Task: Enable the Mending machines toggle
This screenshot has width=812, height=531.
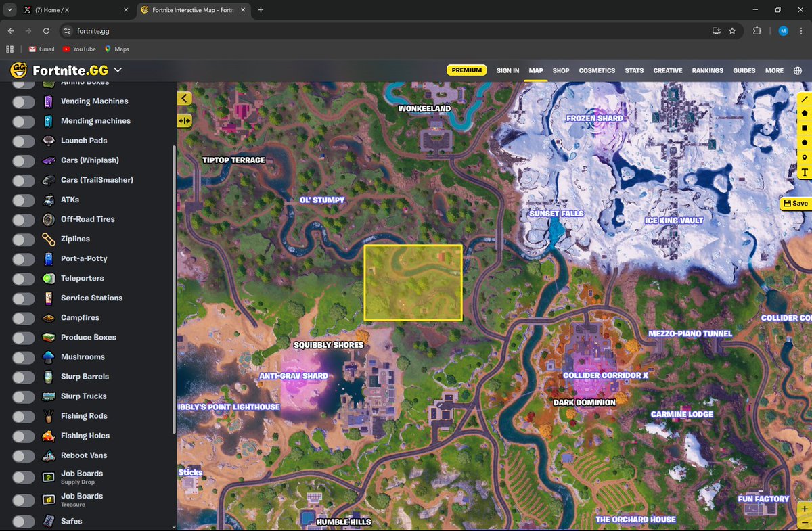Action: (23, 121)
